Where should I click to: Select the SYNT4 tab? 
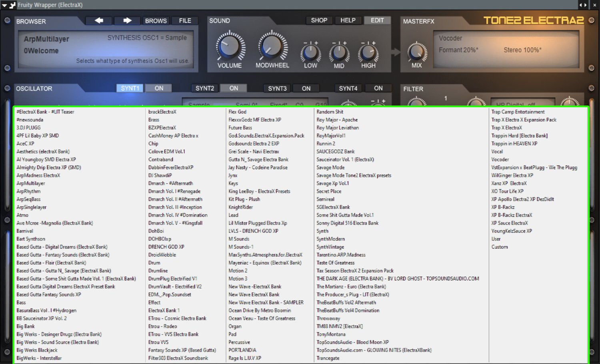point(348,88)
